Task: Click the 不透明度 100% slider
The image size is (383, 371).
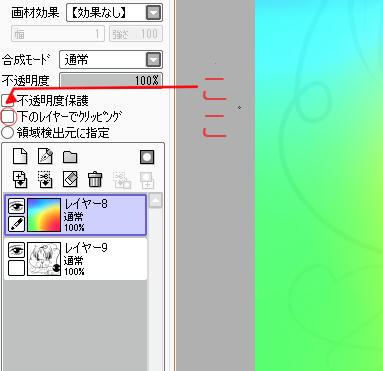Action: pyautogui.click(x=111, y=80)
